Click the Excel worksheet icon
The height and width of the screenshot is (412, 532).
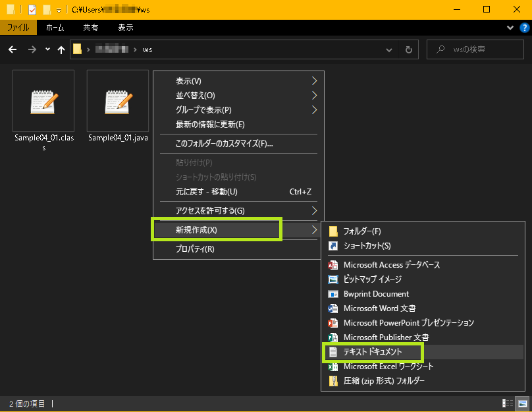pyautogui.click(x=332, y=367)
